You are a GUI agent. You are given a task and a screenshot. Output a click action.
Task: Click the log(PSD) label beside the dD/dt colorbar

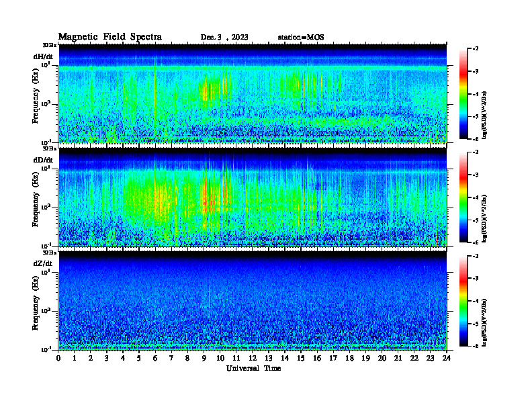coord(484,218)
